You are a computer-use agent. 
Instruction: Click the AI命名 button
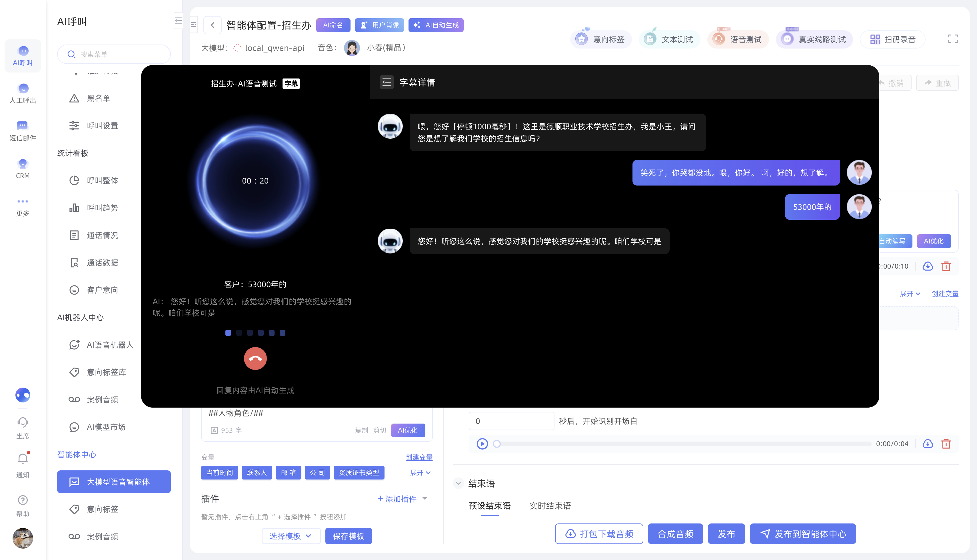tap(333, 25)
